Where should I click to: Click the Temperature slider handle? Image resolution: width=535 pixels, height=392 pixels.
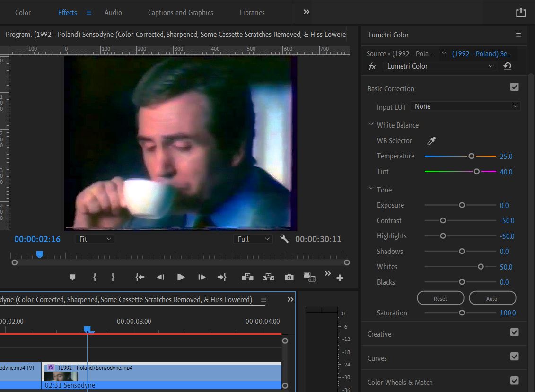(x=471, y=156)
